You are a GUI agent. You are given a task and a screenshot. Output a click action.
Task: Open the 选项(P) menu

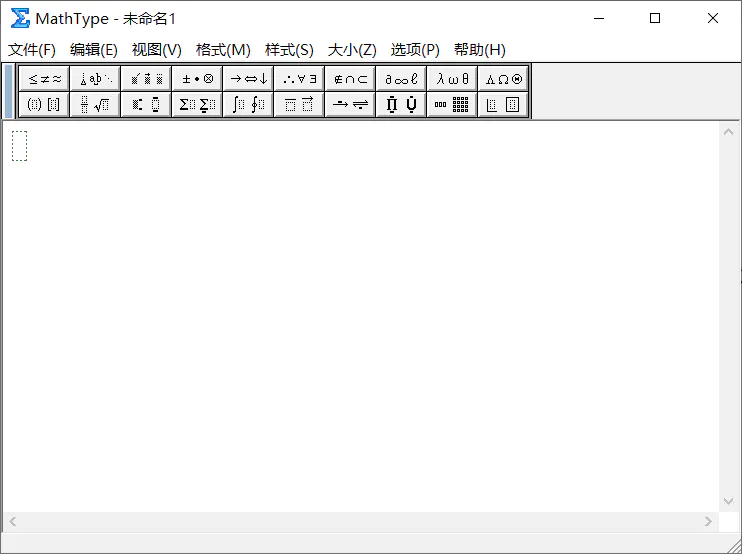click(415, 50)
